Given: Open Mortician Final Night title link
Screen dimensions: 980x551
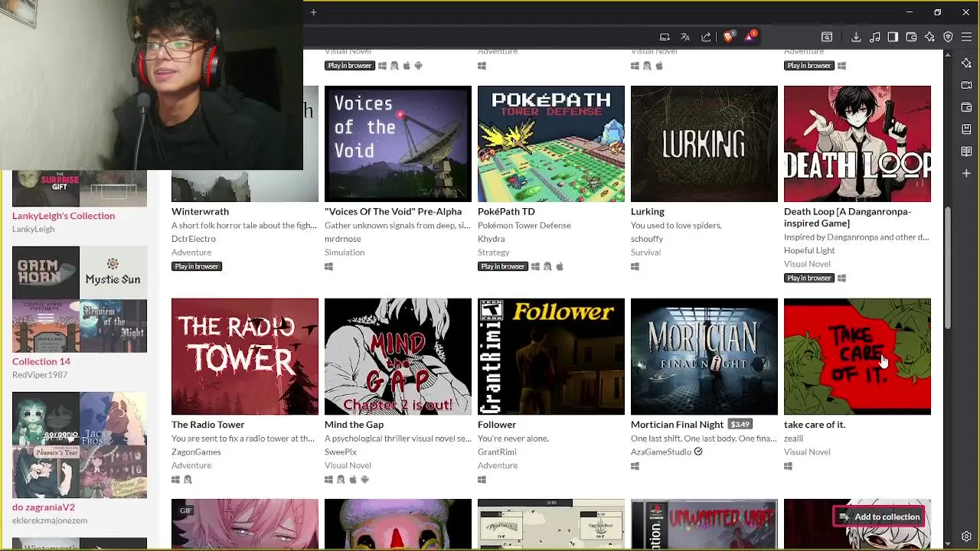Looking at the screenshot, I should (677, 424).
